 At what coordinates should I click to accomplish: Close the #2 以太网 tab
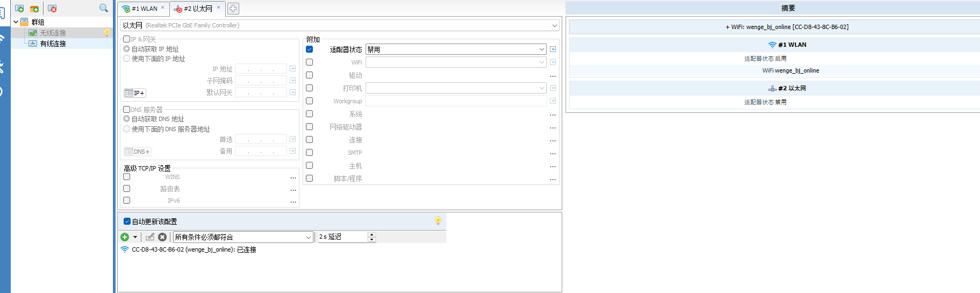pos(218,8)
